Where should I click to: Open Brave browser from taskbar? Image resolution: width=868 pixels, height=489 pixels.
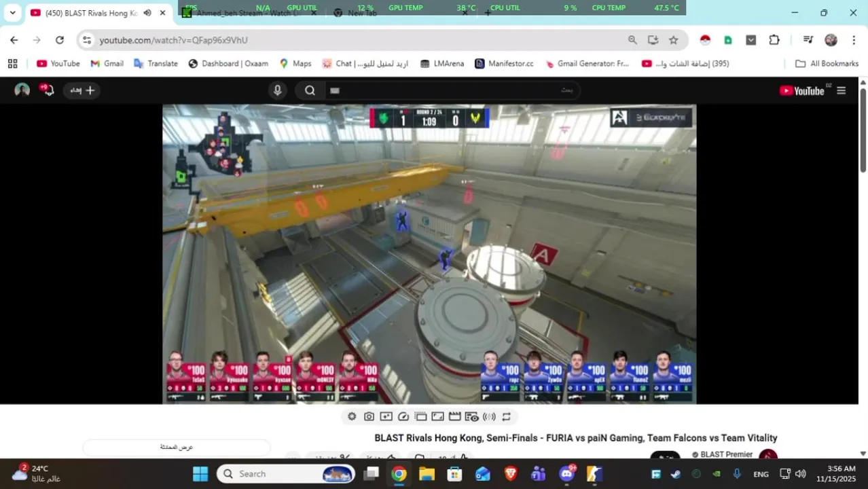pyautogui.click(x=511, y=473)
